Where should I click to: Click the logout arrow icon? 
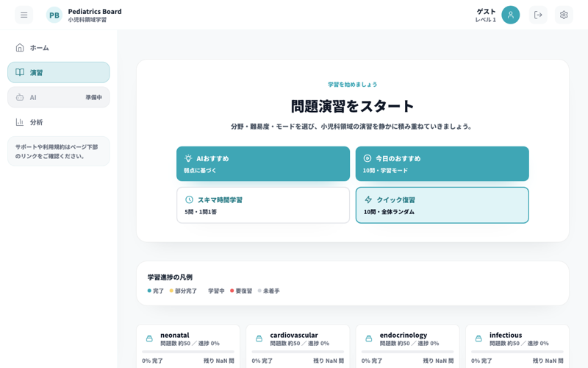538,15
